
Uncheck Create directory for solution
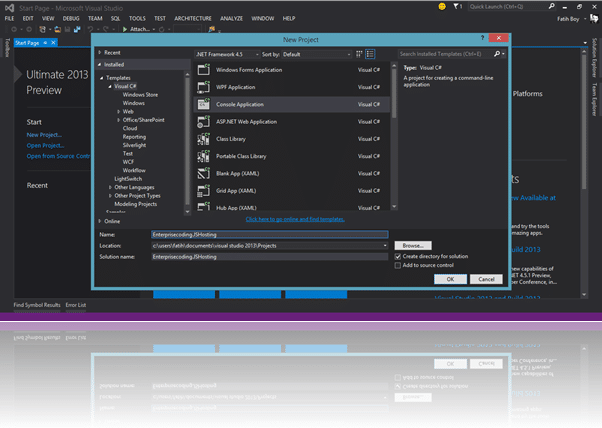click(398, 256)
